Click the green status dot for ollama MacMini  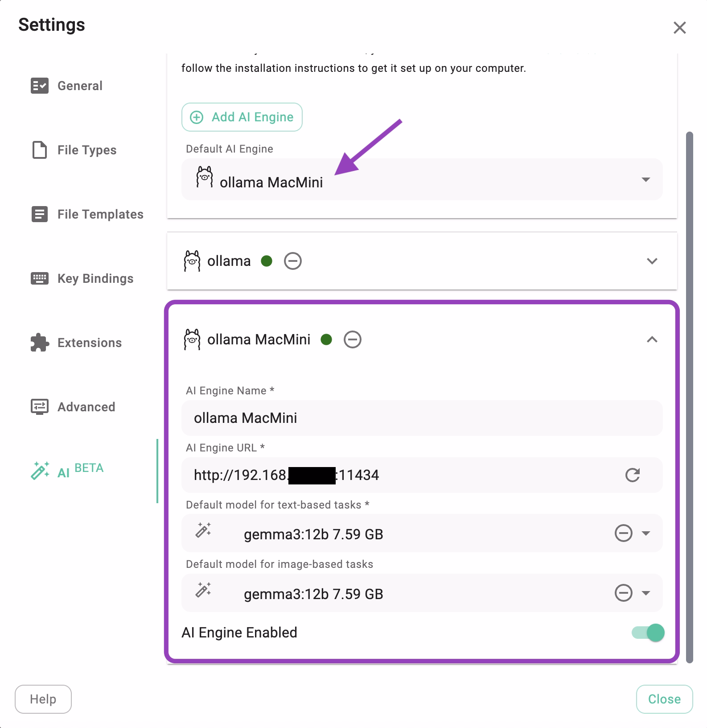pos(326,339)
